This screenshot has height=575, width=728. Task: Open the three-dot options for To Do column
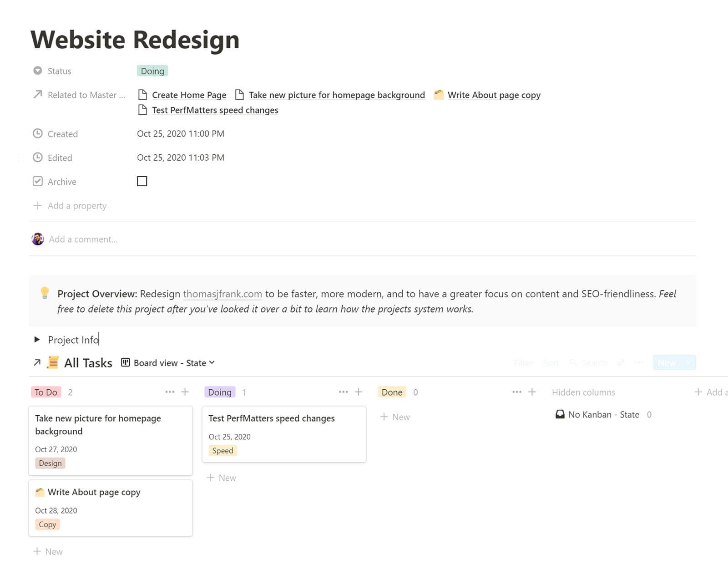[x=170, y=392]
